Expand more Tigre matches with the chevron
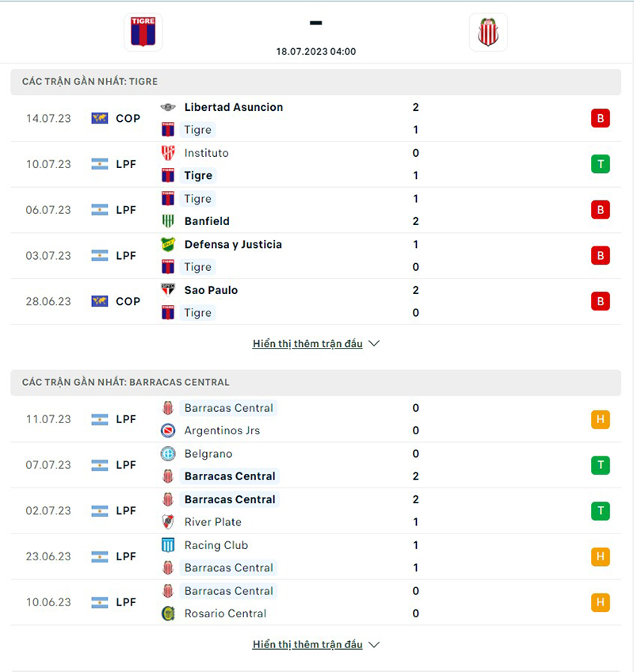This screenshot has width=634, height=672. 375,344
